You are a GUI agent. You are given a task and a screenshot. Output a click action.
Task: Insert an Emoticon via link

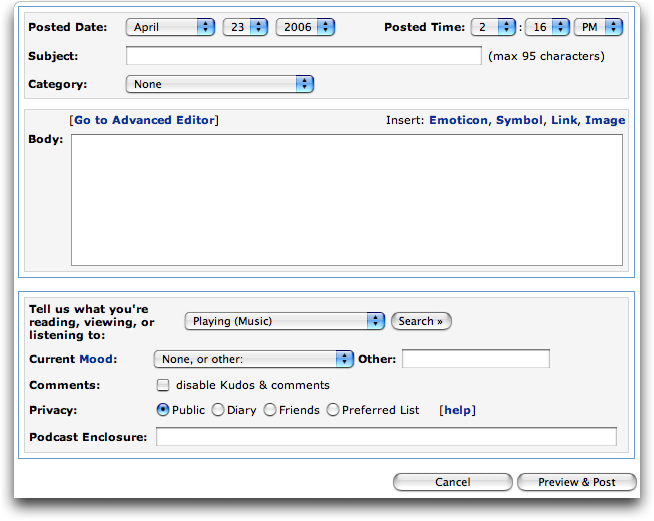(x=458, y=120)
